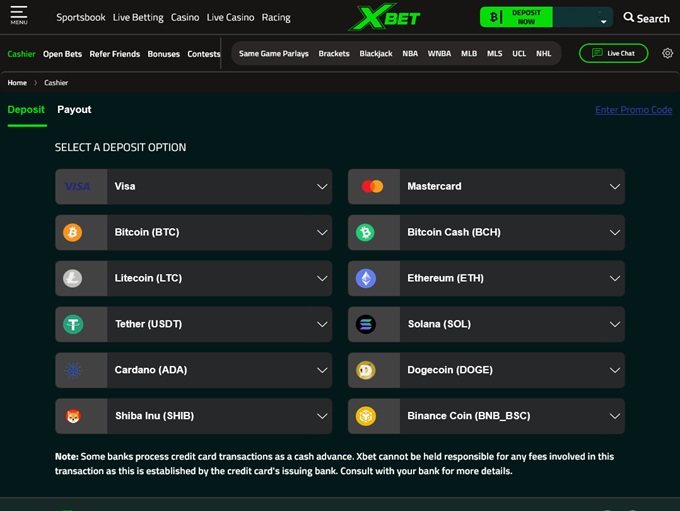680x511 pixels.
Task: Expand the Visa deposit option chevron
Action: click(322, 186)
